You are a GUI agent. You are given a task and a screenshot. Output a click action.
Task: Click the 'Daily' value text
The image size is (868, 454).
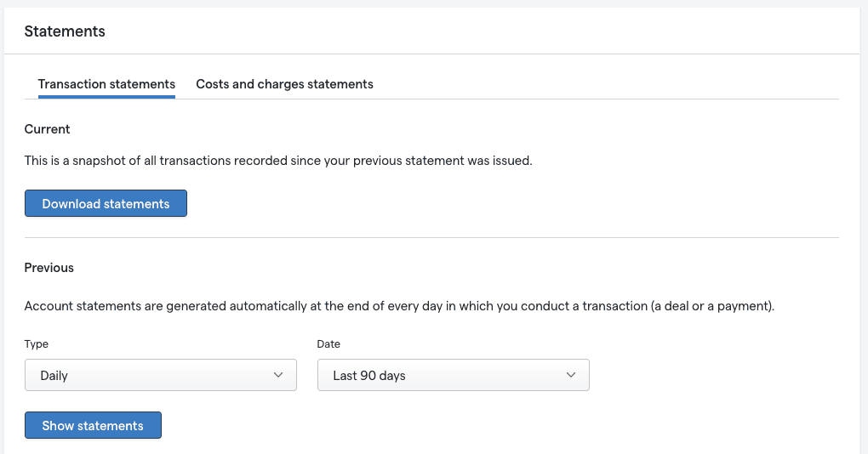(54, 376)
